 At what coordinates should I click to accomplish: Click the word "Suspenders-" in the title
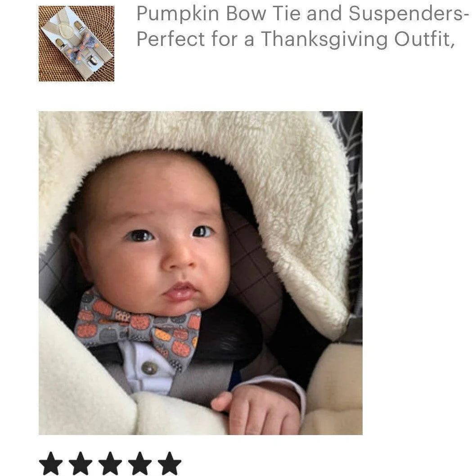pos(407,13)
